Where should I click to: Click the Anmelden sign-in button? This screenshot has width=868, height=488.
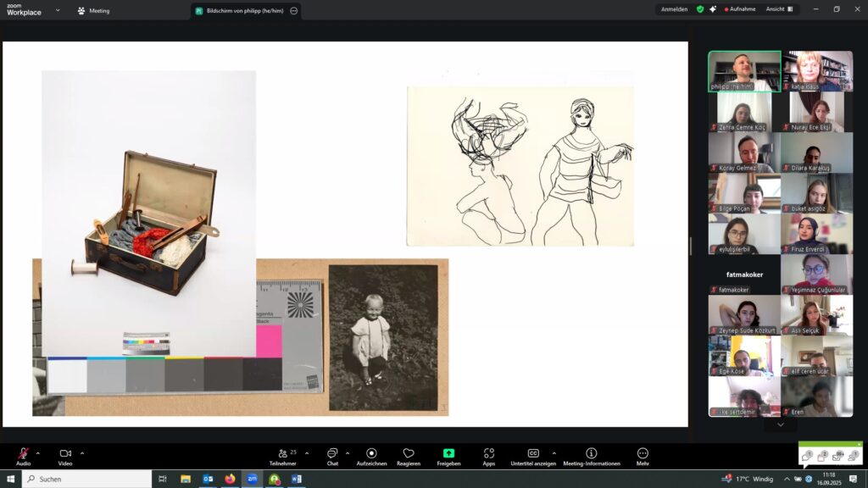(x=675, y=9)
